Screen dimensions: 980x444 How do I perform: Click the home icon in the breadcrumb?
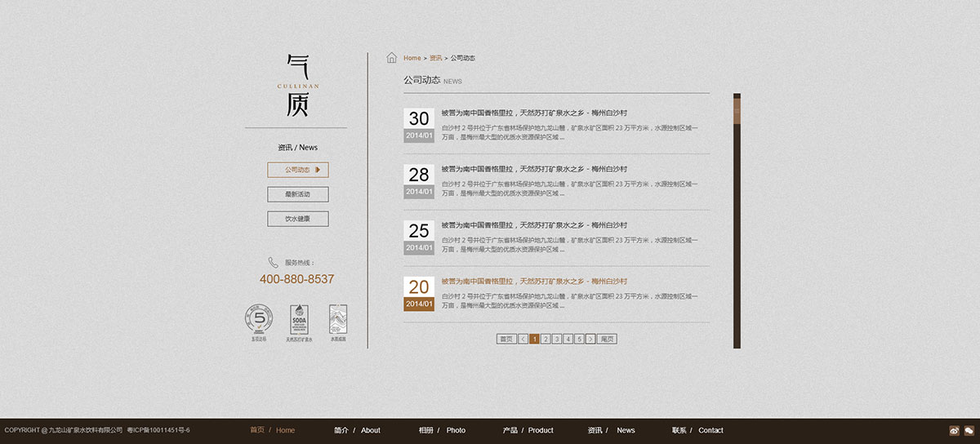392,58
